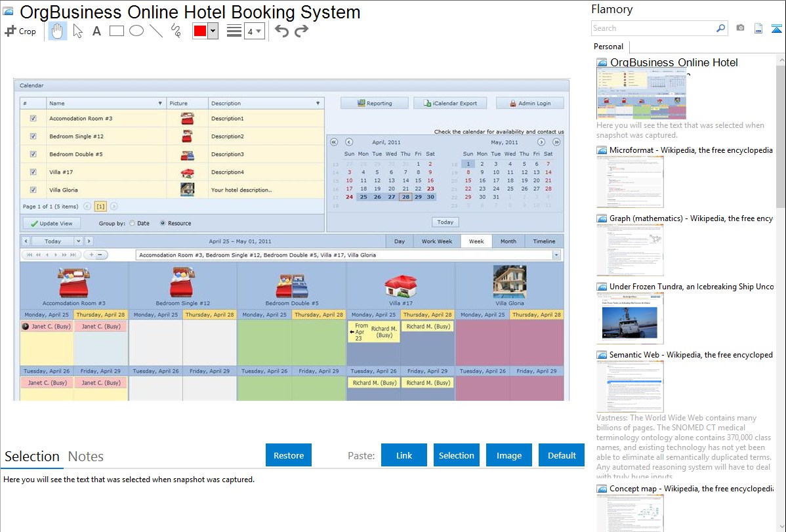Toggle checkbox for Villa Gloria
Viewport: 786px width, 532px height.
tap(33, 190)
